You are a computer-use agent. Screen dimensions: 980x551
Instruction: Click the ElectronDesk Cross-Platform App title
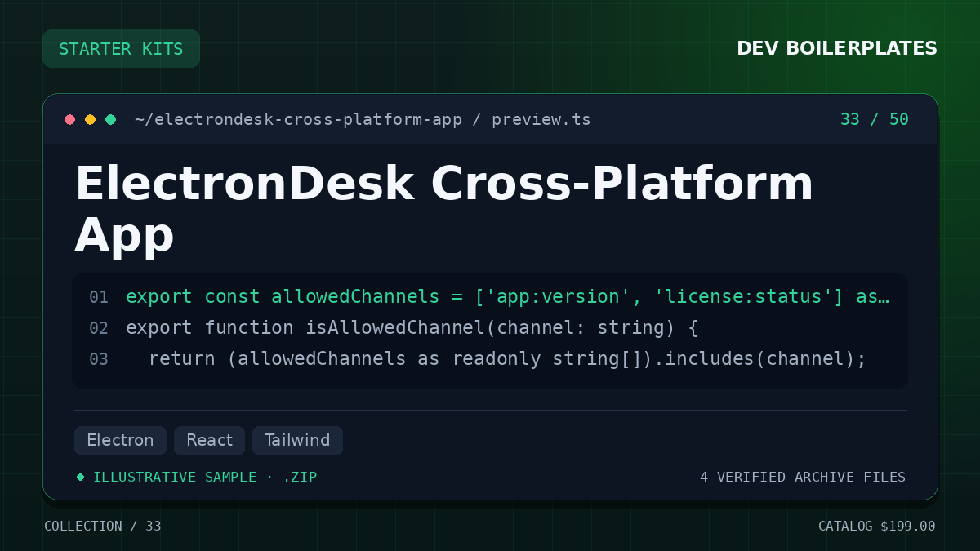pyautogui.click(x=444, y=209)
